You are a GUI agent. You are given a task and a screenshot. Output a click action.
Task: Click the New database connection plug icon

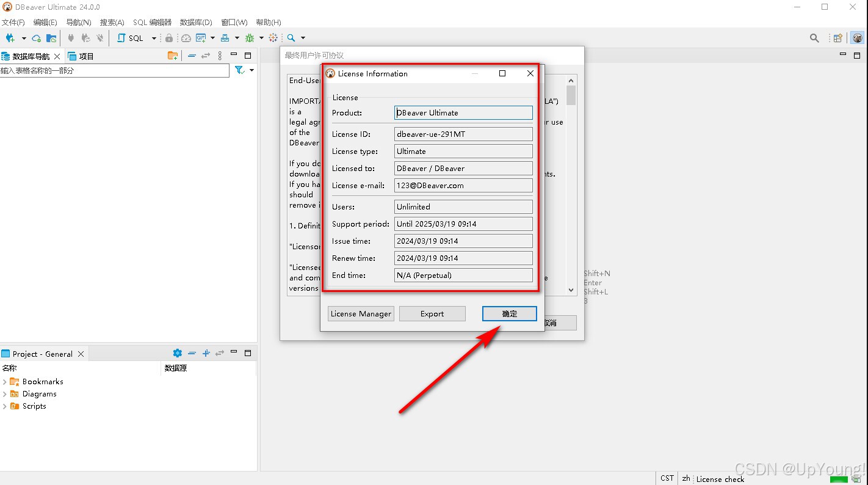tap(10, 38)
